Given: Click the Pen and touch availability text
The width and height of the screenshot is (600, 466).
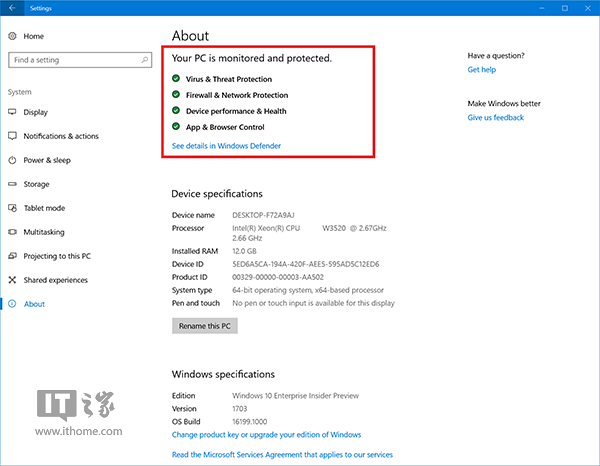Looking at the screenshot, I should pyautogui.click(x=313, y=303).
